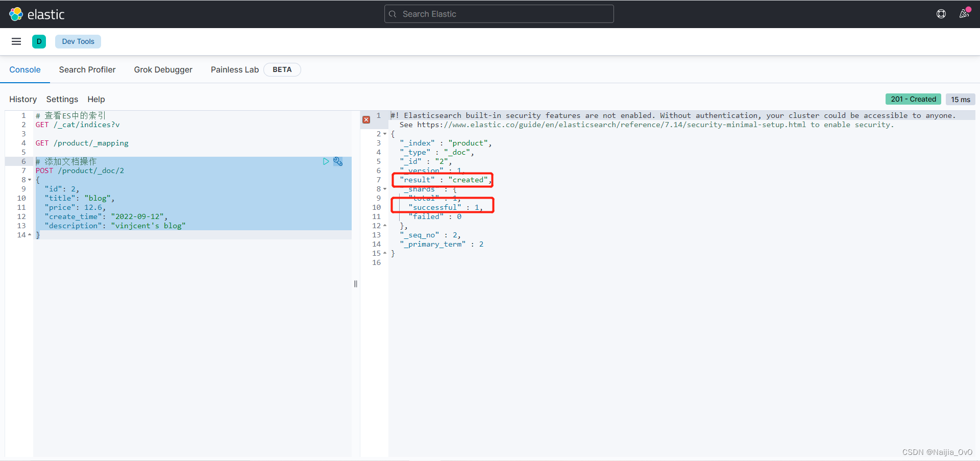Switch to the Console tab
The height and width of the screenshot is (461, 980).
point(25,69)
